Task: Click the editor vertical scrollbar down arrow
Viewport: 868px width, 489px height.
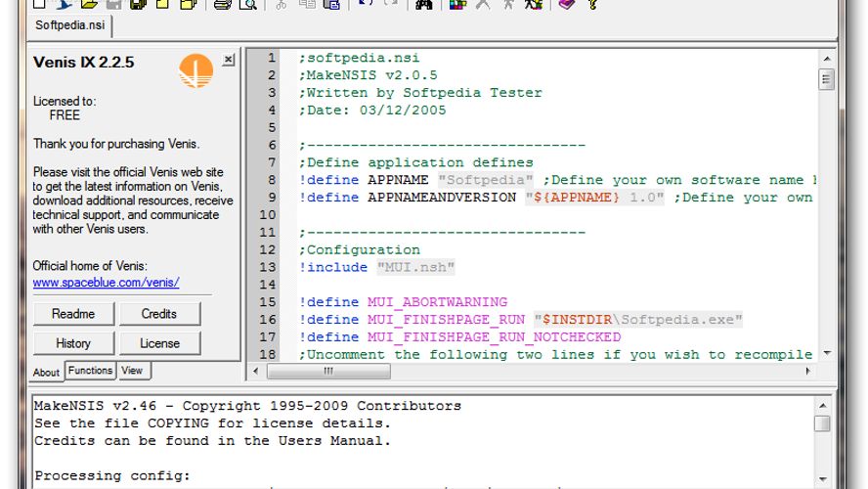Action: tap(827, 353)
